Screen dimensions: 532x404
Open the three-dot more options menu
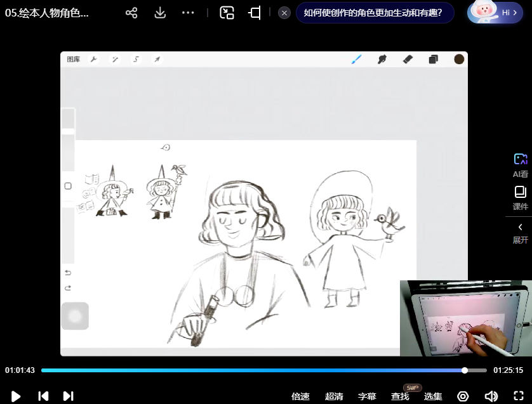[188, 13]
